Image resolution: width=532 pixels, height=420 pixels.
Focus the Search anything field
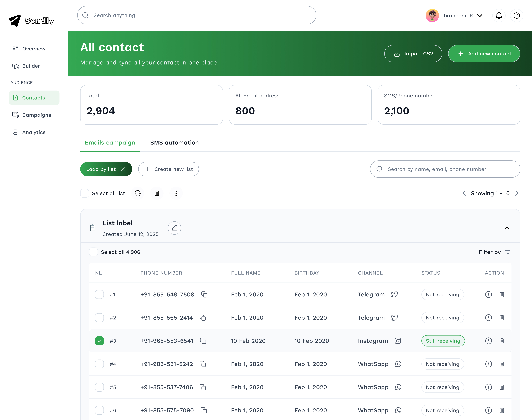tap(197, 15)
